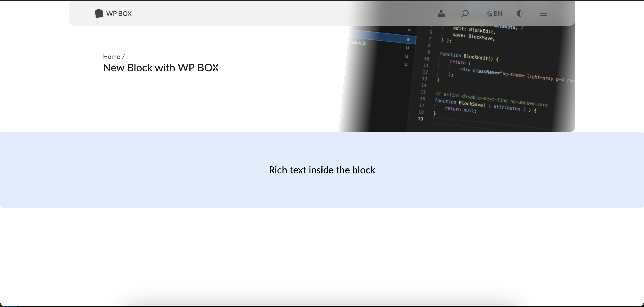The image size is (644, 307).
Task: Toggle the dark/light contrast mode icon
Action: pos(520,13)
